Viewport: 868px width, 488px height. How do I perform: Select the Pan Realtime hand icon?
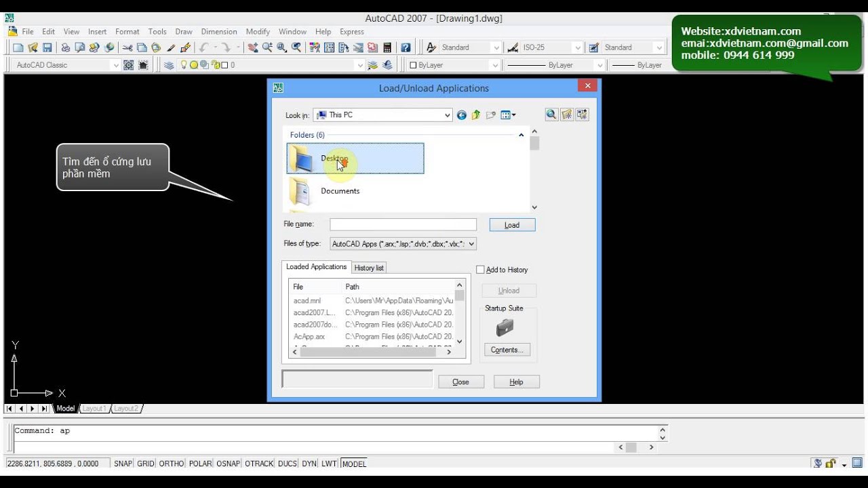click(x=253, y=47)
